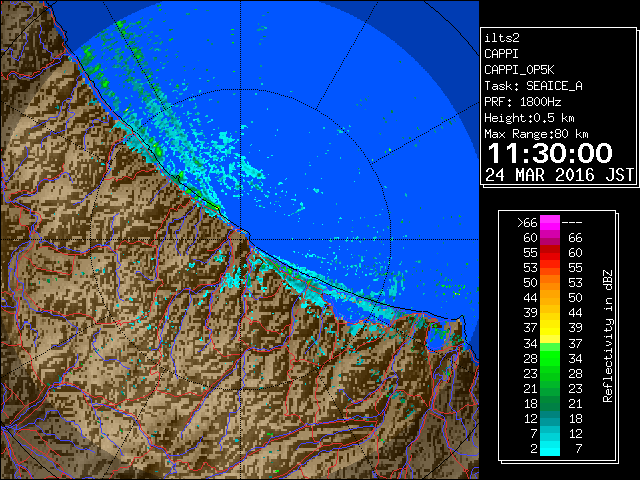Click the first 'CAPPI' product line
The height and width of the screenshot is (480, 640).
click(x=501, y=54)
